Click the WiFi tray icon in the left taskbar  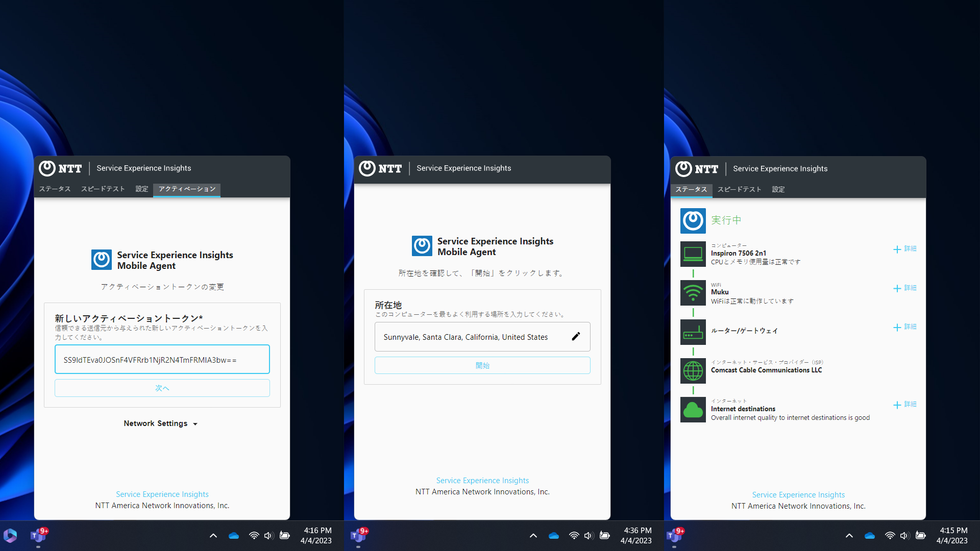pos(254,536)
